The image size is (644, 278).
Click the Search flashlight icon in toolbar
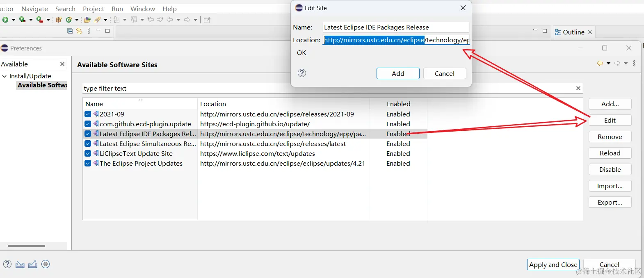97,20
